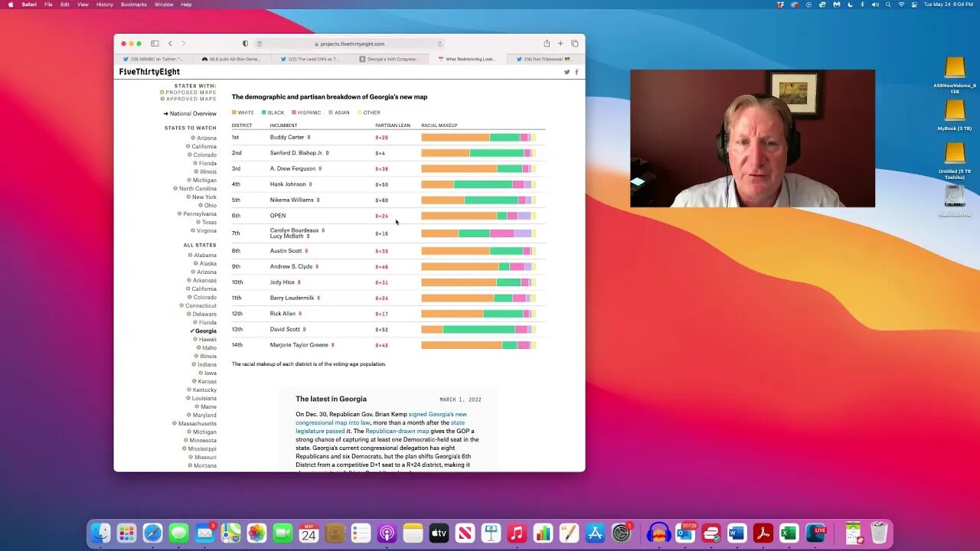Open the volume control in menu bar
The width and height of the screenshot is (980, 551).
[x=875, y=5]
